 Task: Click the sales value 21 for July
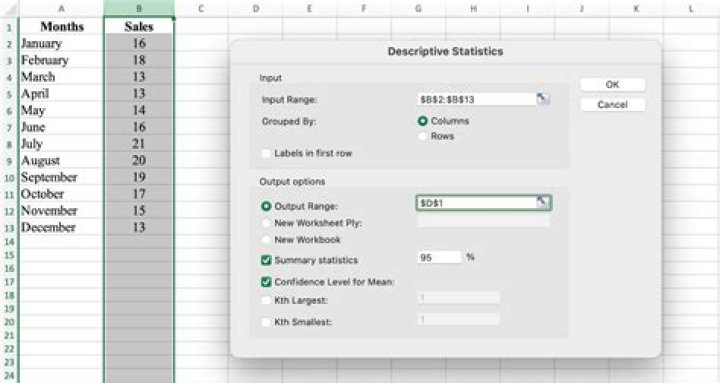point(139,144)
